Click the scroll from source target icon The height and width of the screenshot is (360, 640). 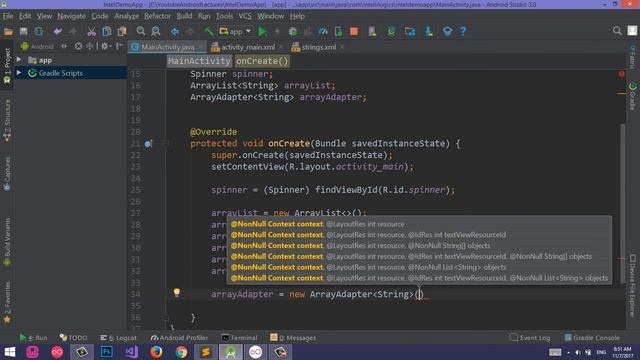tap(78, 47)
